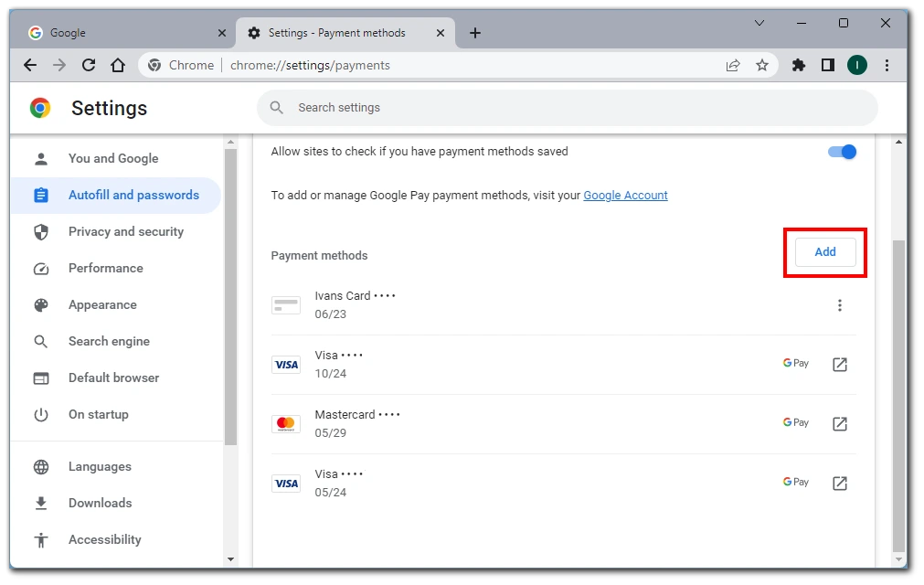The image size is (924, 585).
Task: Click the main page scroll down arrow
Action: point(898,559)
